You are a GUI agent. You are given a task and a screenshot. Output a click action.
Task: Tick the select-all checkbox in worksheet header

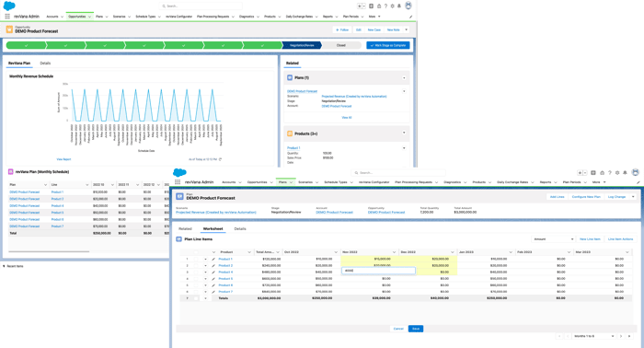click(x=196, y=252)
